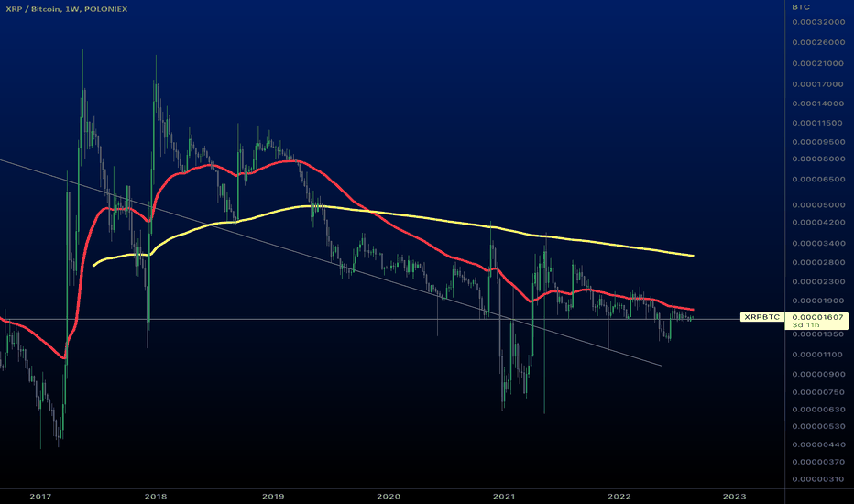Click the 2022 label on the time axis
The width and height of the screenshot is (854, 504).
619,497
